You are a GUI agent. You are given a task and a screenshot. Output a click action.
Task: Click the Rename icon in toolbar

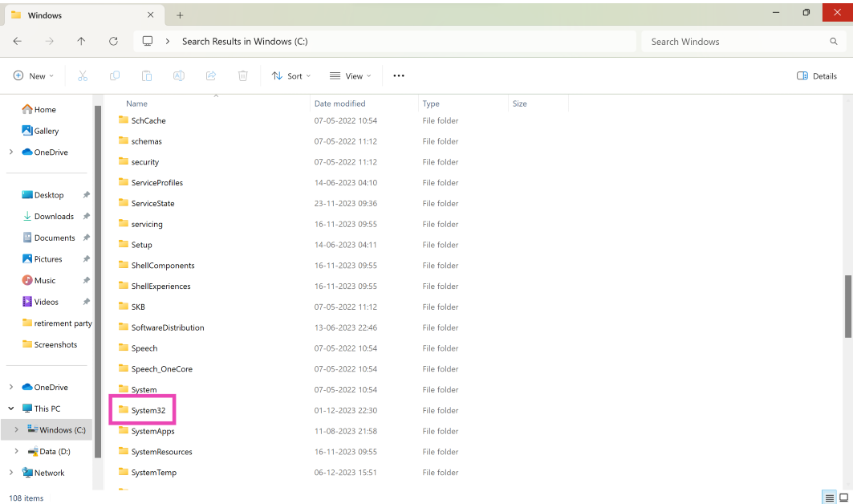[x=179, y=75]
